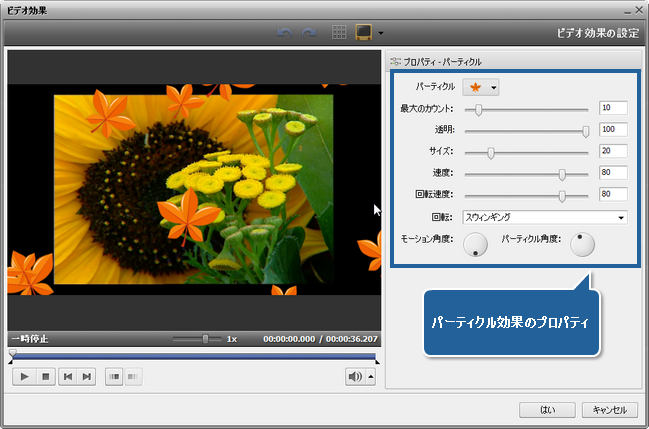Click the パーティクル角度 dial
This screenshot has width=649, height=429.
click(x=581, y=244)
